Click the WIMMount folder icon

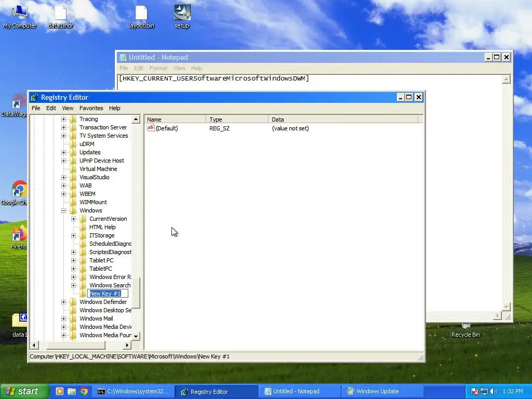73,202
